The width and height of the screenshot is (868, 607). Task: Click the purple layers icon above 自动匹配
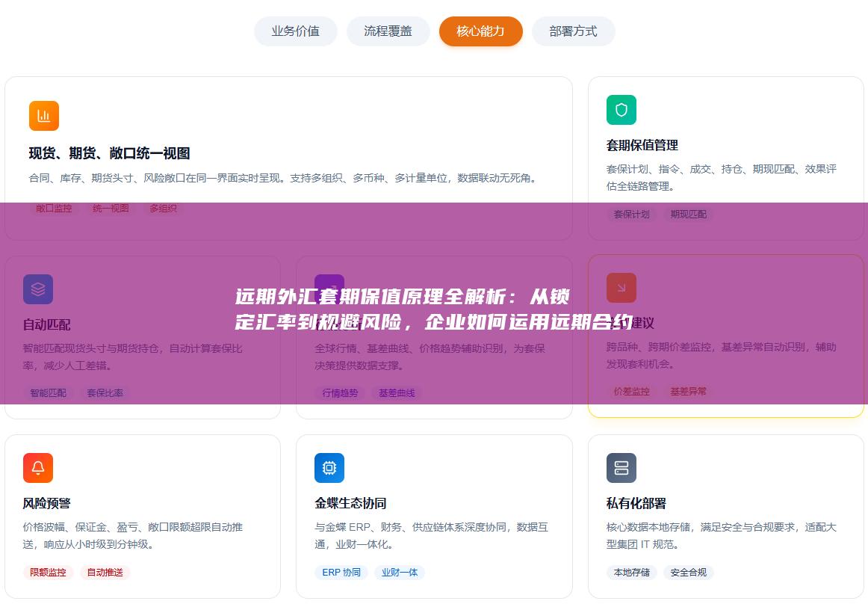pyautogui.click(x=37, y=289)
